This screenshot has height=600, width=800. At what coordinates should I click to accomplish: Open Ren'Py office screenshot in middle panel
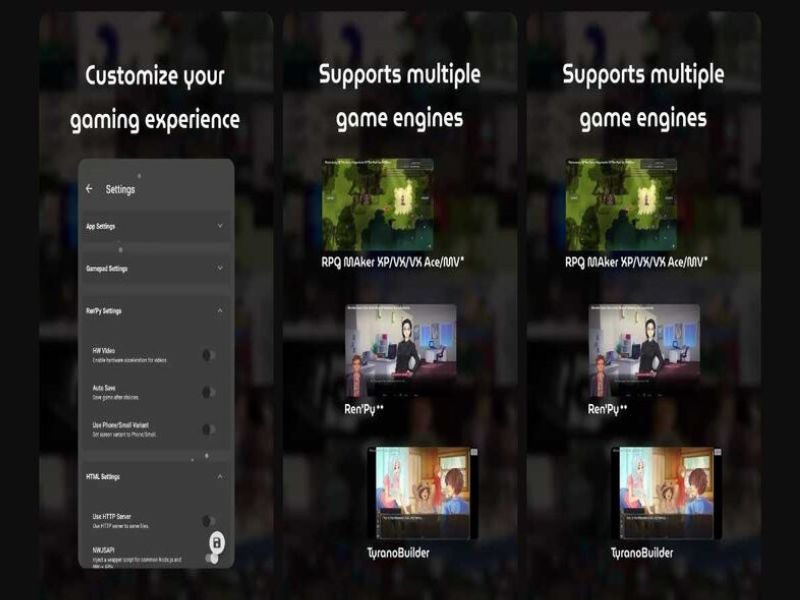(401, 351)
